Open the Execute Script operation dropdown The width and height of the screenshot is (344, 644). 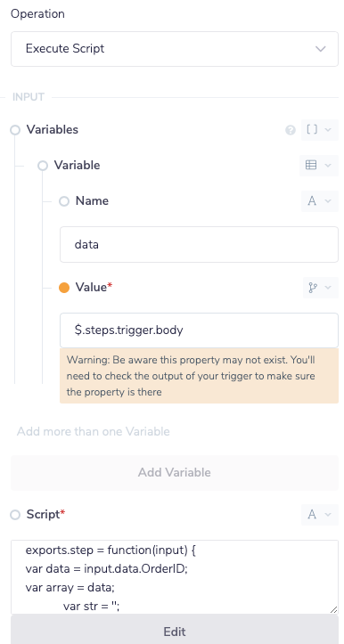(175, 48)
